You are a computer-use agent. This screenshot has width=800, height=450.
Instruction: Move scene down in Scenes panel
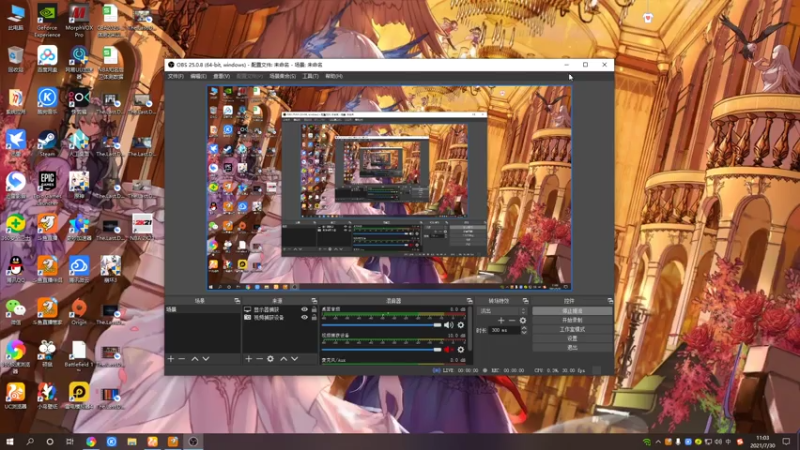[x=206, y=359]
